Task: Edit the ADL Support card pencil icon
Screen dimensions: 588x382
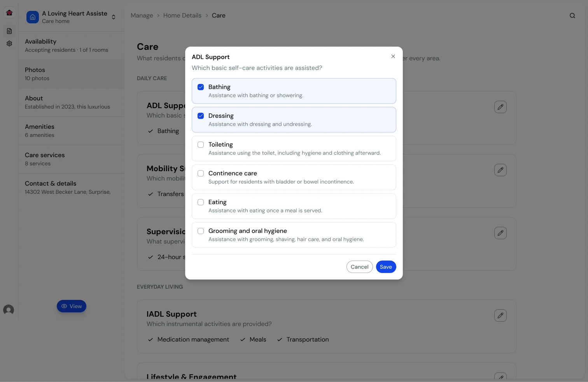Action: [500, 107]
